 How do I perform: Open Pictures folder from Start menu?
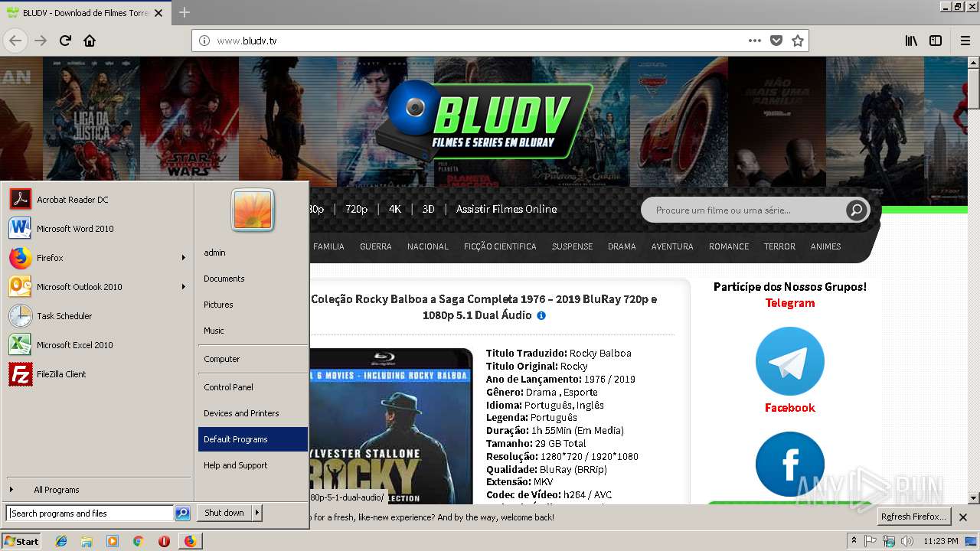pos(253,305)
